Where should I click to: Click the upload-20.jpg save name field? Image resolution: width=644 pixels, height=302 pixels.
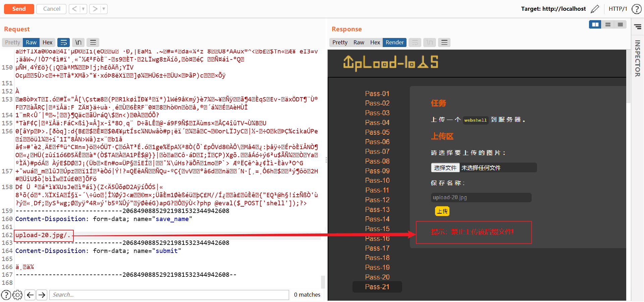(481, 198)
